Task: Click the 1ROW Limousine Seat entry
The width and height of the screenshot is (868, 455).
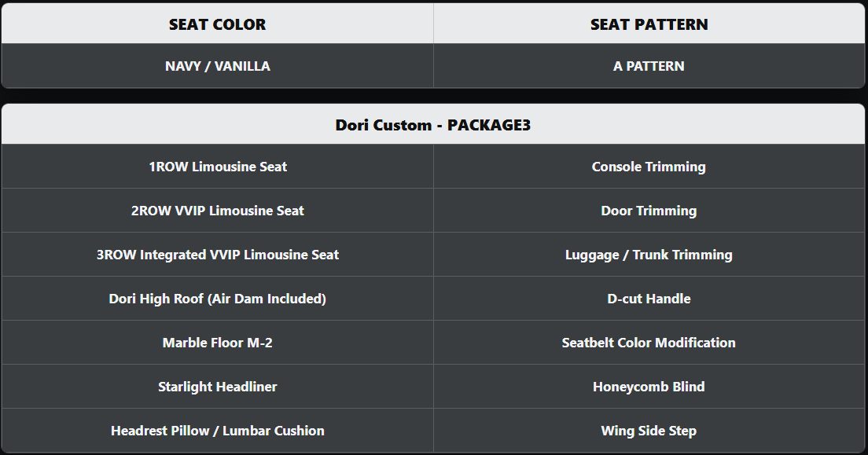Action: (x=217, y=167)
